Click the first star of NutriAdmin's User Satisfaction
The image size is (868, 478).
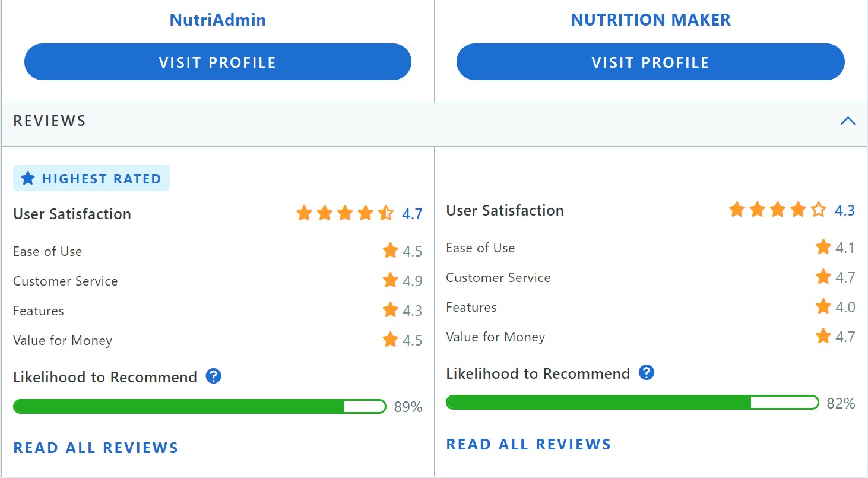304,213
